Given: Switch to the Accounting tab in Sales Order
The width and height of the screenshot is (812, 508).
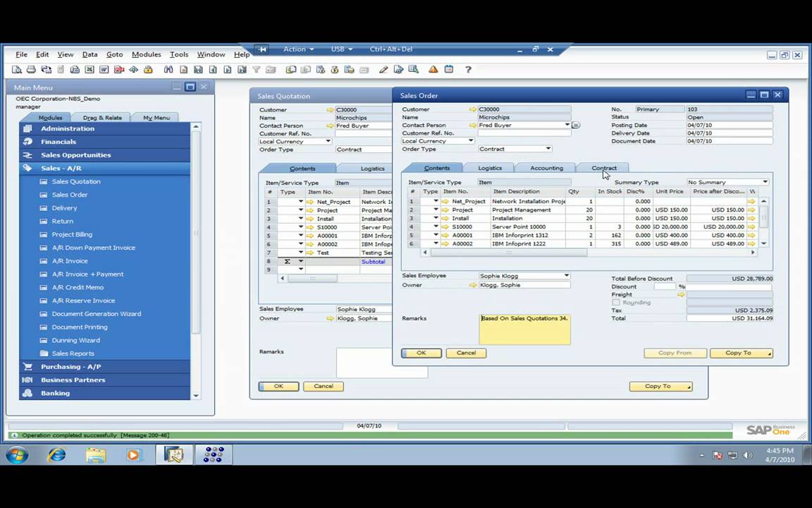Looking at the screenshot, I should pos(546,168).
